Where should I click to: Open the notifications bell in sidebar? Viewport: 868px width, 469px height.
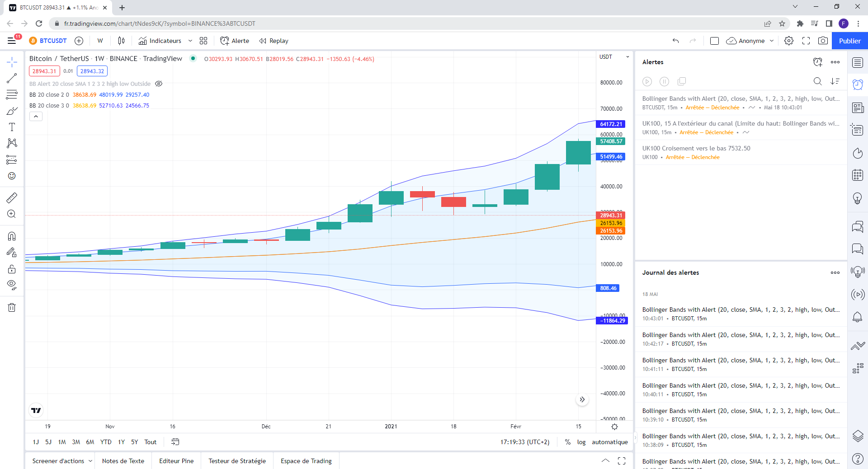click(858, 317)
